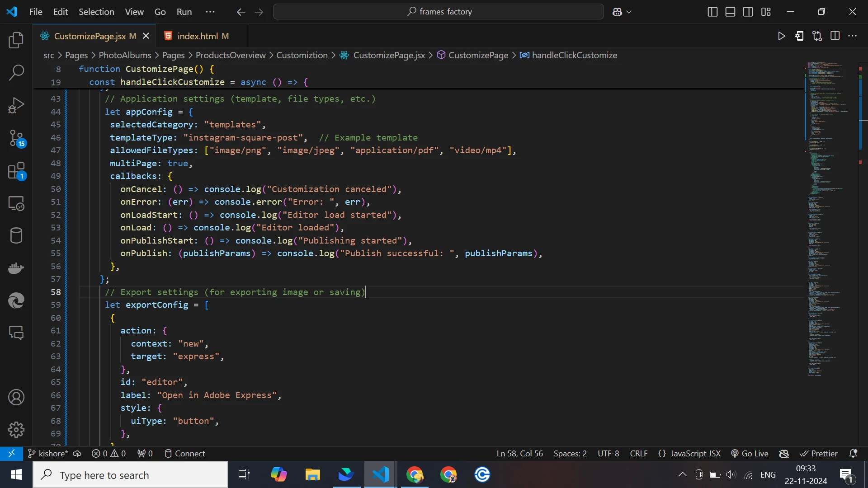
Task: Open the Explorer view in activity bar
Action: click(x=16, y=40)
